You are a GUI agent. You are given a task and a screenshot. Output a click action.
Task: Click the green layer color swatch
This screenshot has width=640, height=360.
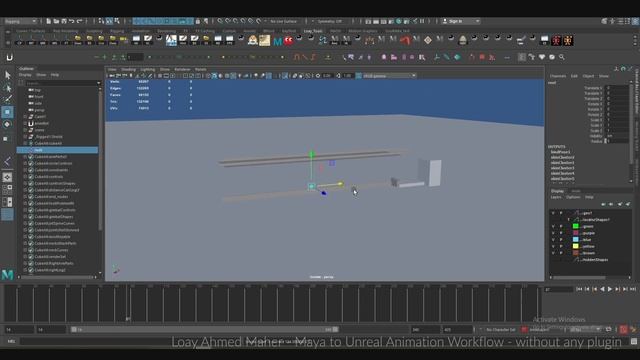[x=576, y=227]
